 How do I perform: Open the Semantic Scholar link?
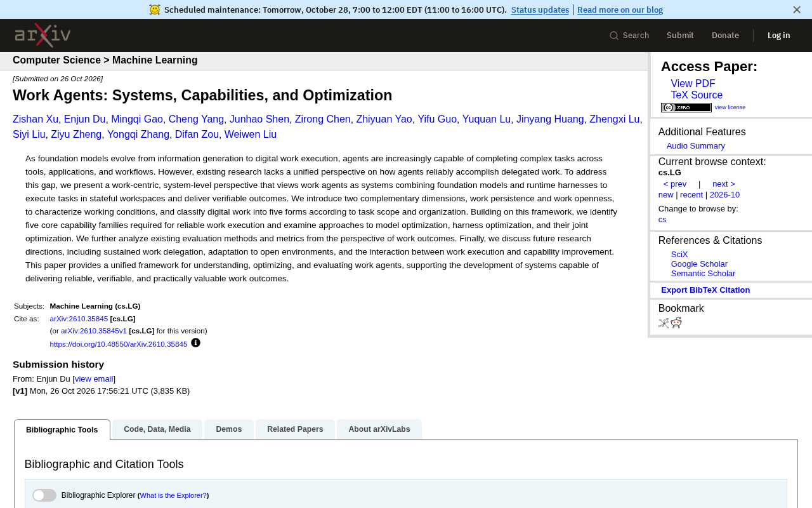tap(703, 274)
